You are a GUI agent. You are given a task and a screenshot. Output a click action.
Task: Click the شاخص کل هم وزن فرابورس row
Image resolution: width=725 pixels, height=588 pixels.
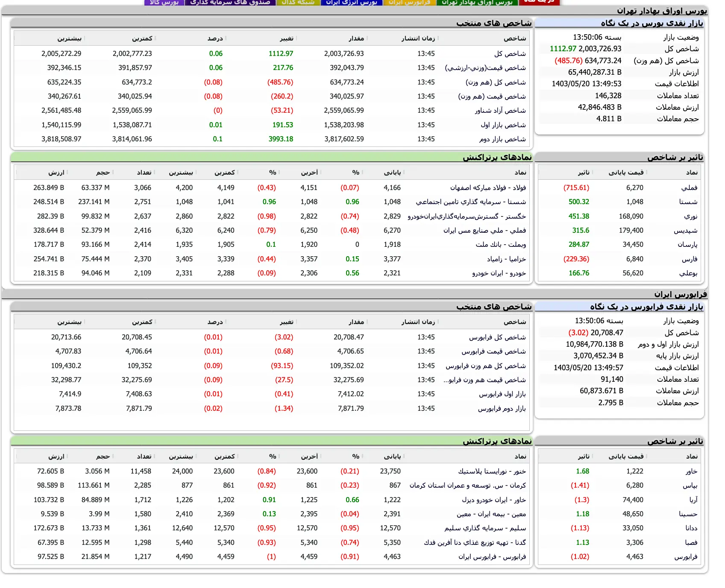tap(272, 366)
